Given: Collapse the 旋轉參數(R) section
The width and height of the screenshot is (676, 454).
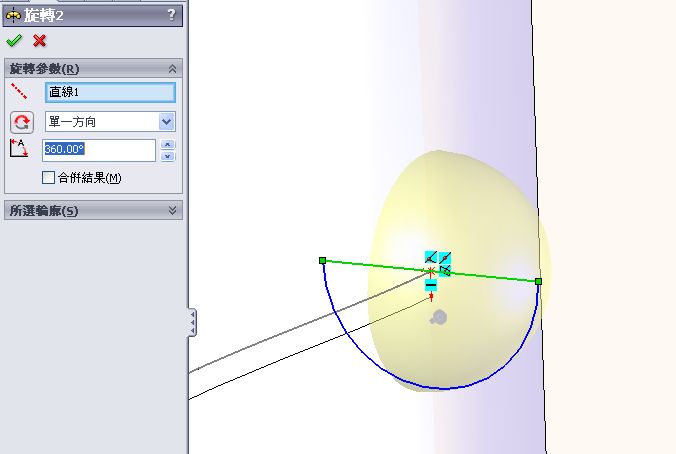Looking at the screenshot, I should (x=172, y=69).
